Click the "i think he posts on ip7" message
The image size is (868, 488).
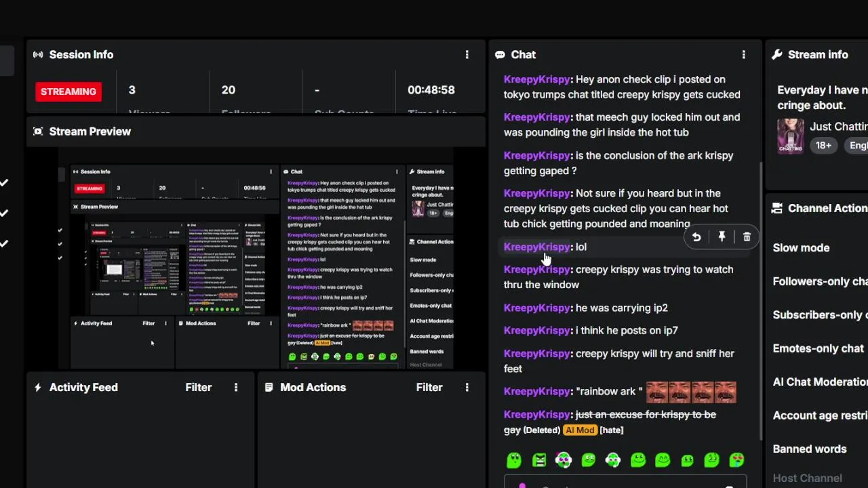[x=627, y=331]
